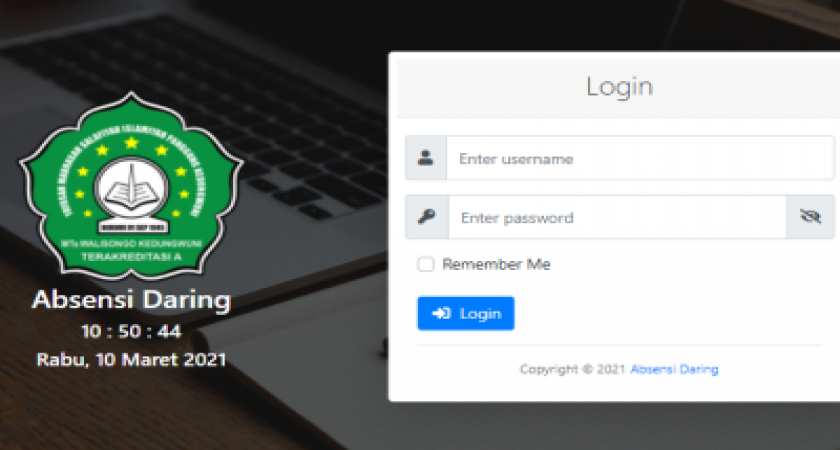Click the 10 : 50 : 44 clock display
This screenshot has width=840, height=450.
131,332
